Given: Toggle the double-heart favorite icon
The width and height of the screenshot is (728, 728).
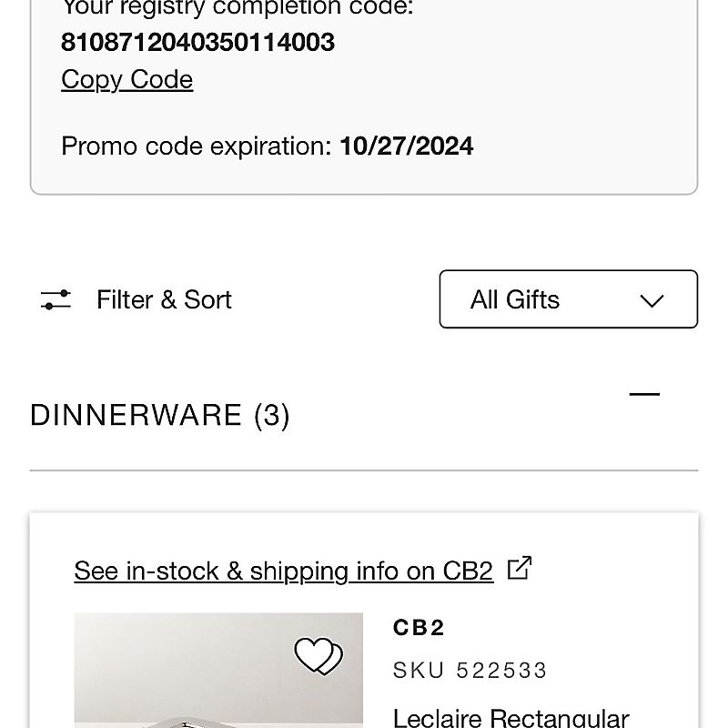Looking at the screenshot, I should 318,656.
